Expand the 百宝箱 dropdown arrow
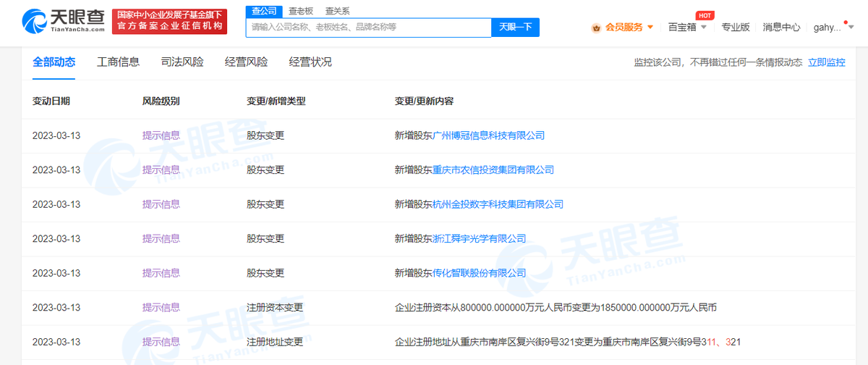The image size is (868, 365). coord(704,28)
